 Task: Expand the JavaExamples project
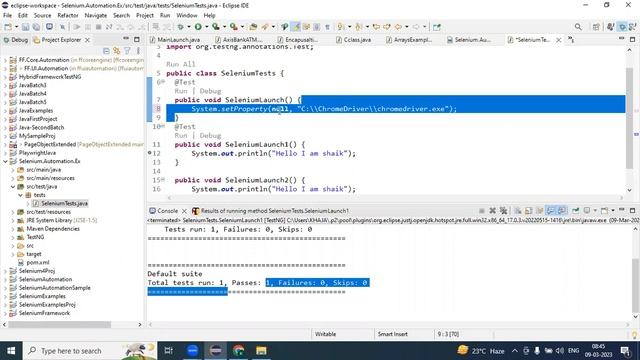[5, 111]
